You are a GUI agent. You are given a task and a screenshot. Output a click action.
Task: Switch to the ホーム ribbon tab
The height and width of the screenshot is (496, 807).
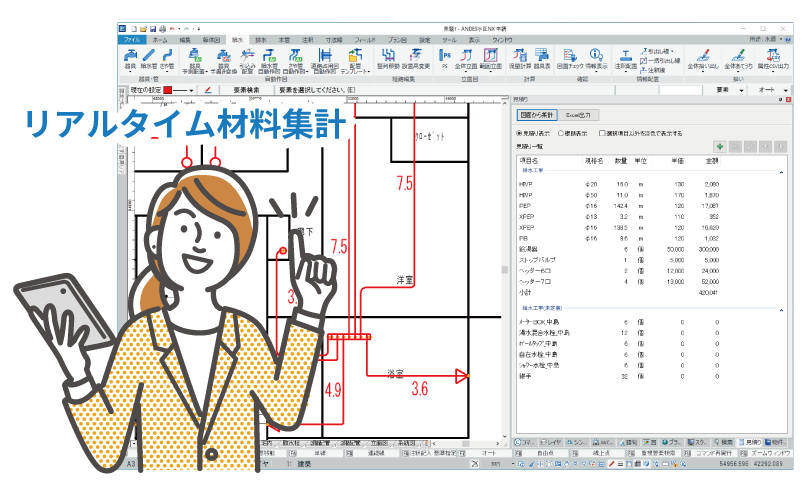[x=160, y=40]
